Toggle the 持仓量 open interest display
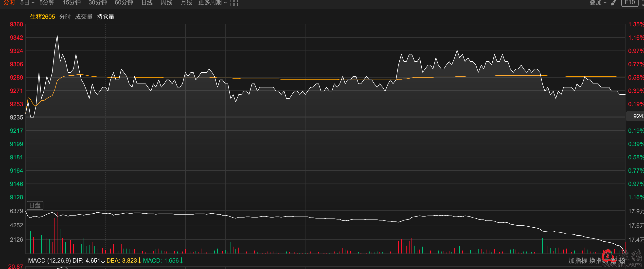644x269 pixels. [x=106, y=17]
